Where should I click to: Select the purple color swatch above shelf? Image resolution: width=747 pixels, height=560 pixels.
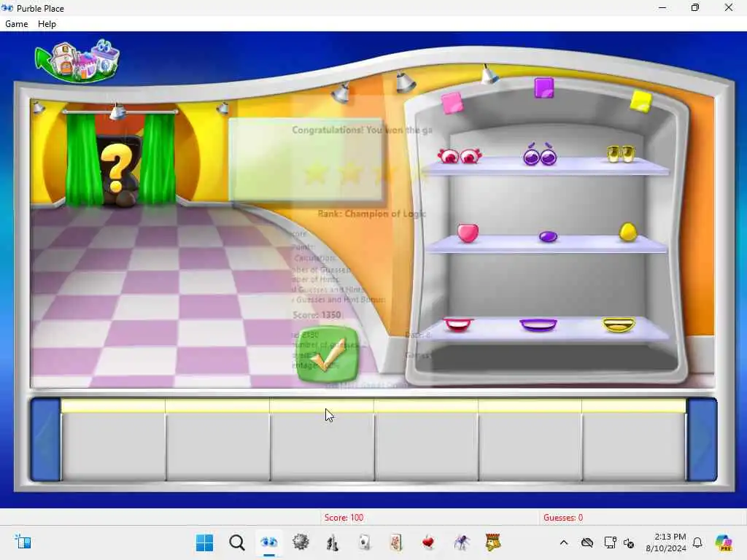pyautogui.click(x=544, y=88)
